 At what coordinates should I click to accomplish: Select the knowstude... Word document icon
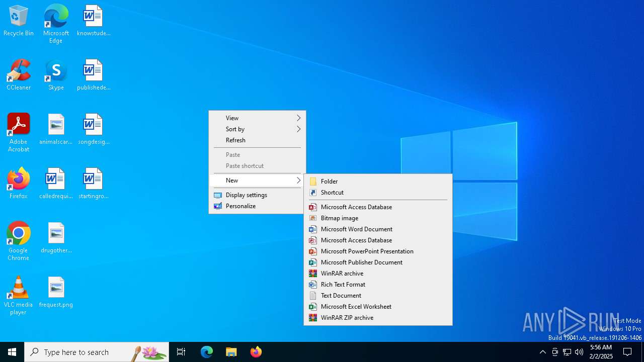(x=93, y=21)
